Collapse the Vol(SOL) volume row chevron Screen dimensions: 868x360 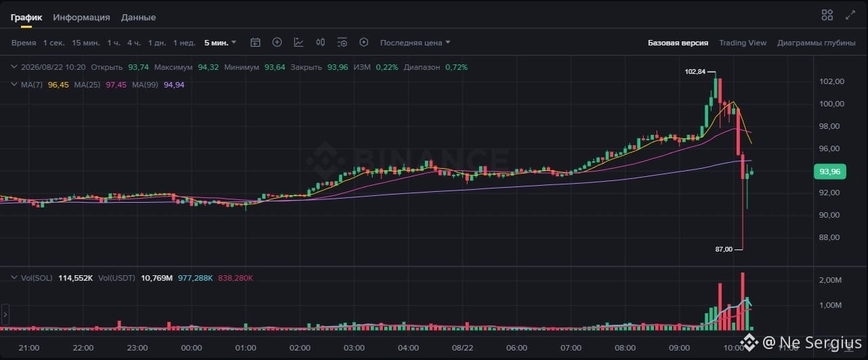click(15, 278)
